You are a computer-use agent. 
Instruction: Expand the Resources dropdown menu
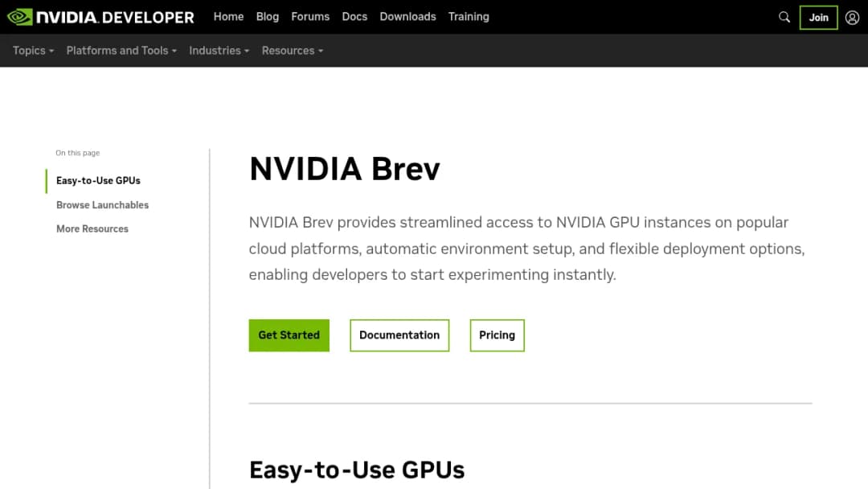tap(293, 51)
